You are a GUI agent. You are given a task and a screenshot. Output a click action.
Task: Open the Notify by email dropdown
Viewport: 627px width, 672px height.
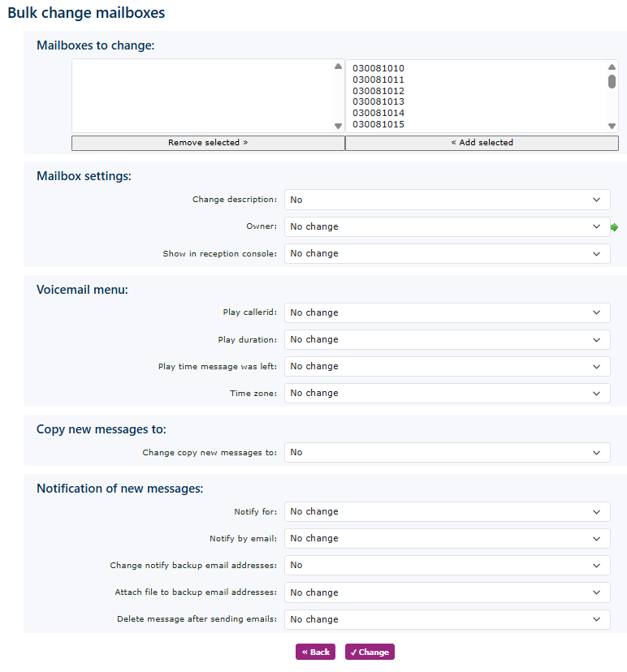[447, 538]
